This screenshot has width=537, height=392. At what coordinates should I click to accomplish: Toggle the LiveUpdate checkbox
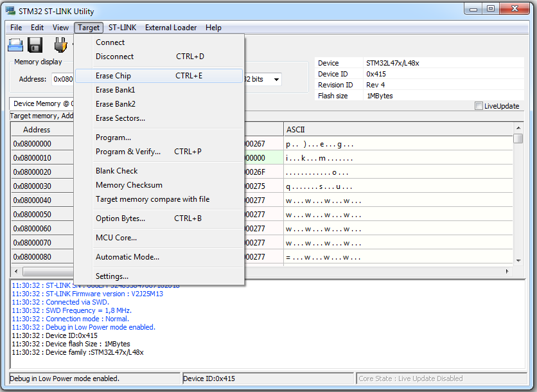tap(479, 106)
